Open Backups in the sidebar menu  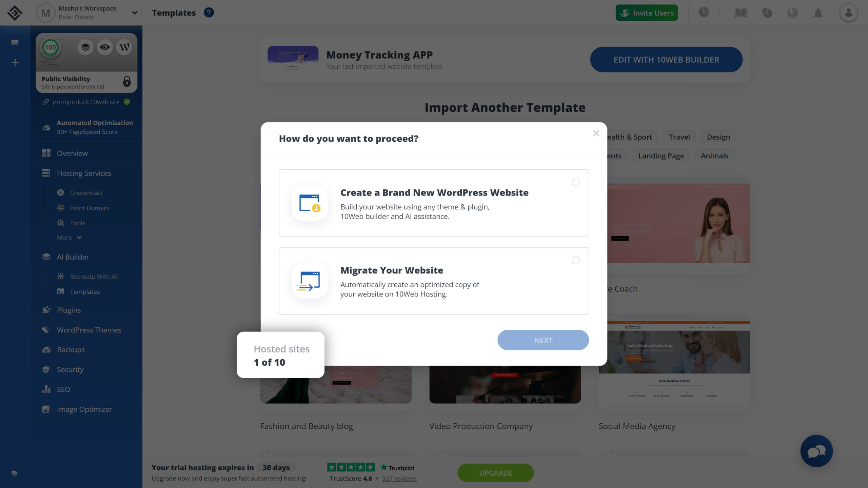pyautogui.click(x=71, y=350)
